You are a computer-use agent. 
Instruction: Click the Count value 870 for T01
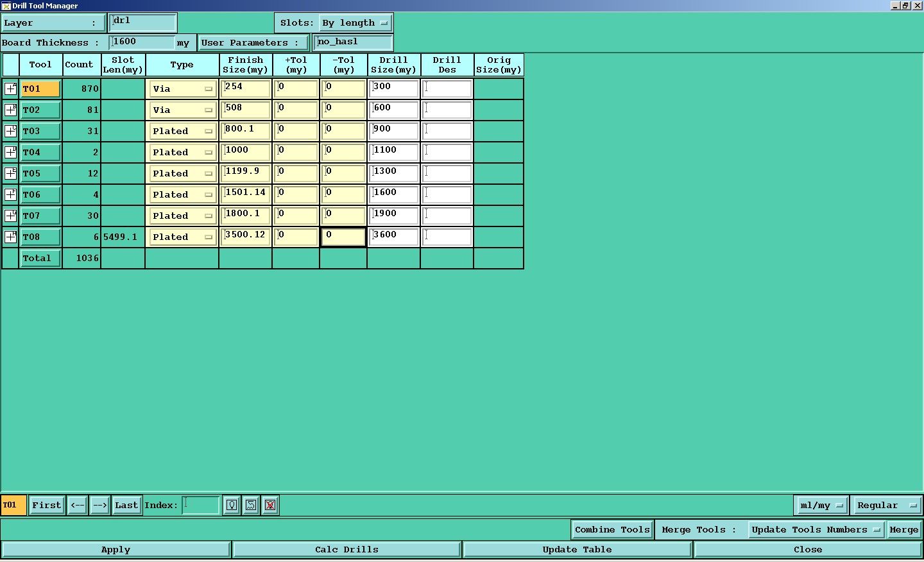coord(90,89)
